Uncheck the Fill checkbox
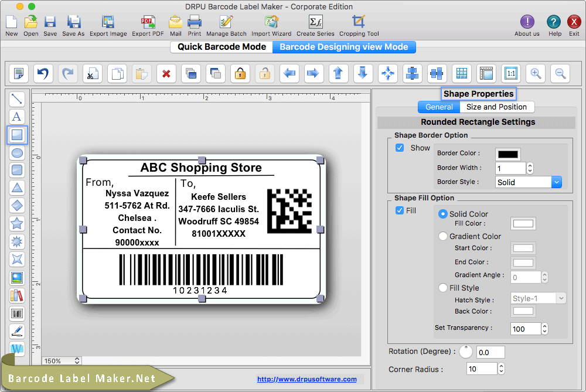This screenshot has width=586, height=392. click(400, 210)
